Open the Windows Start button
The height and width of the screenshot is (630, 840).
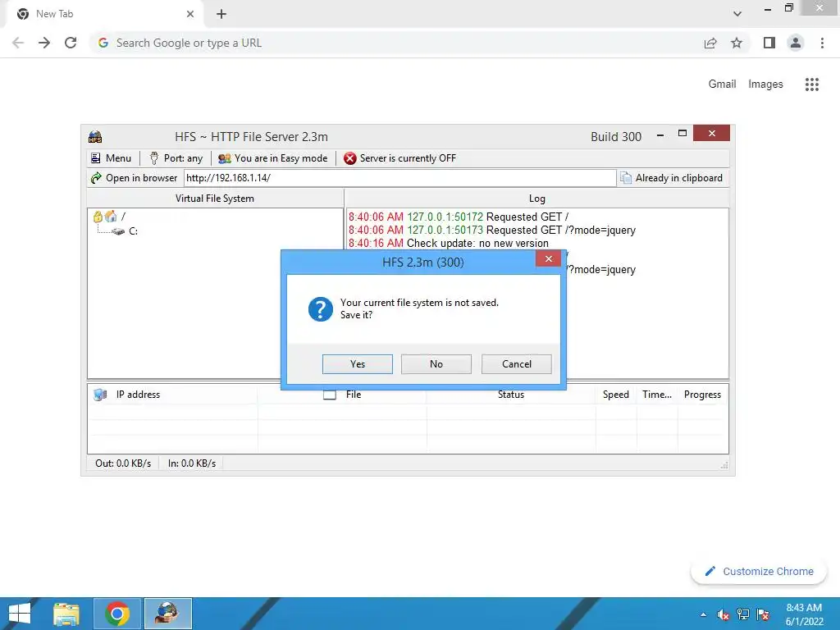pos(20,614)
